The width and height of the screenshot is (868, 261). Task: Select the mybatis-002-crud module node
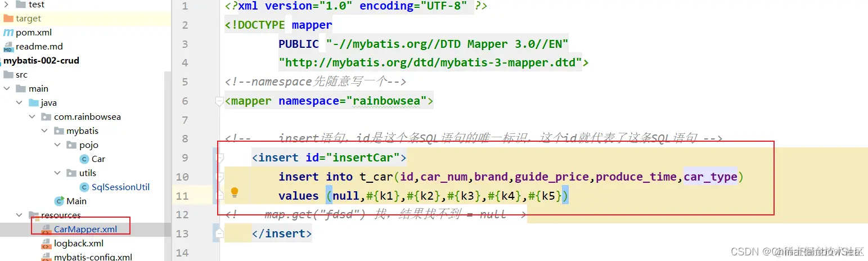click(x=42, y=61)
